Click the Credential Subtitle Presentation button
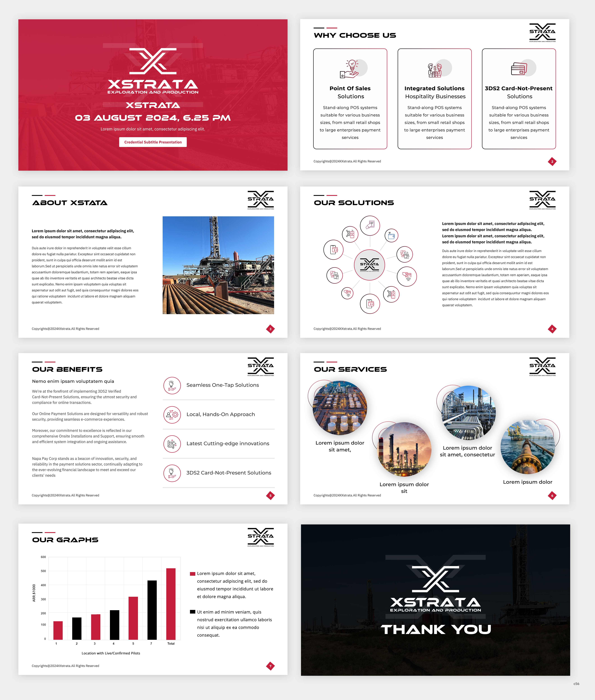Screen dimensions: 595x700 (153, 142)
